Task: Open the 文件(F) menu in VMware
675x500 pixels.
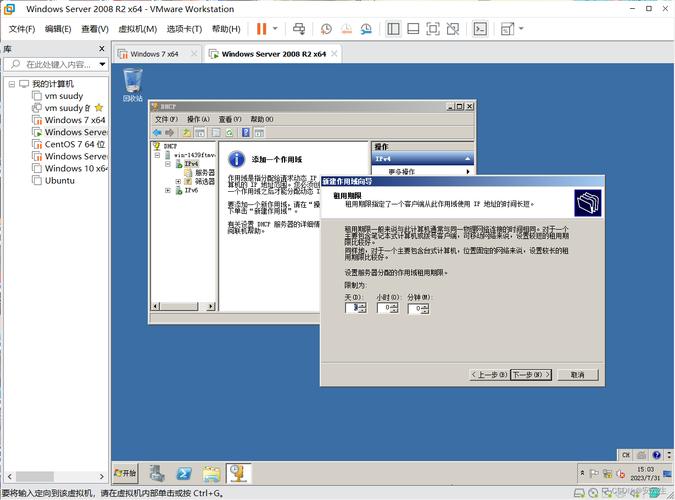Action: coord(22,29)
